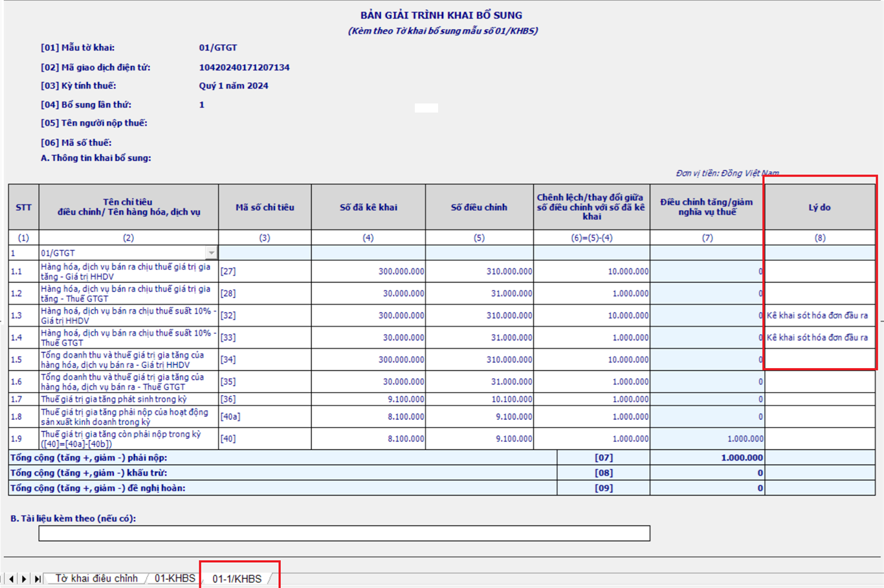Click the empty Lý do cell for row 1.5
Image resolution: width=884 pixels, height=588 pixels.
click(820, 360)
